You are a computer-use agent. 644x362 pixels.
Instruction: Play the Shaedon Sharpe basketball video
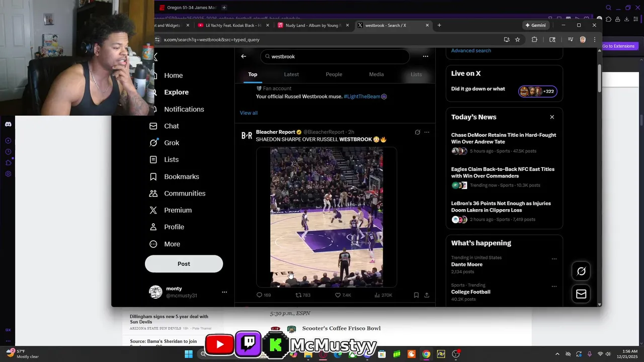coord(327,217)
